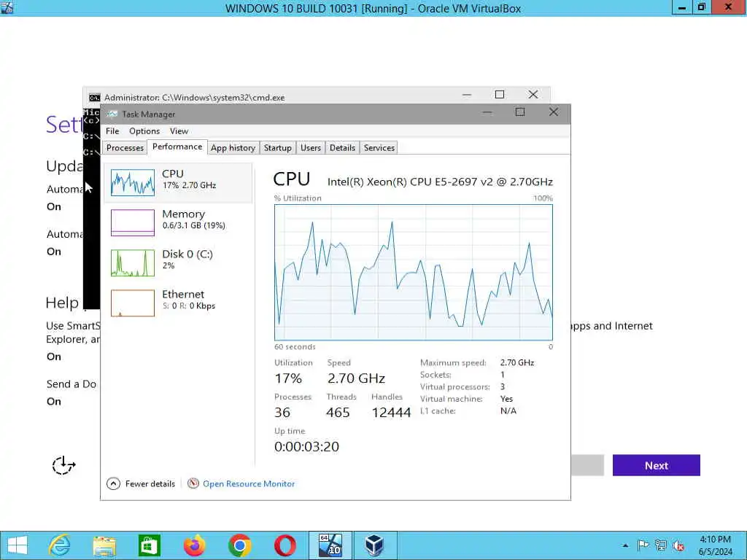Click the Sockets value 1
The height and width of the screenshot is (560, 747).
[x=502, y=375]
